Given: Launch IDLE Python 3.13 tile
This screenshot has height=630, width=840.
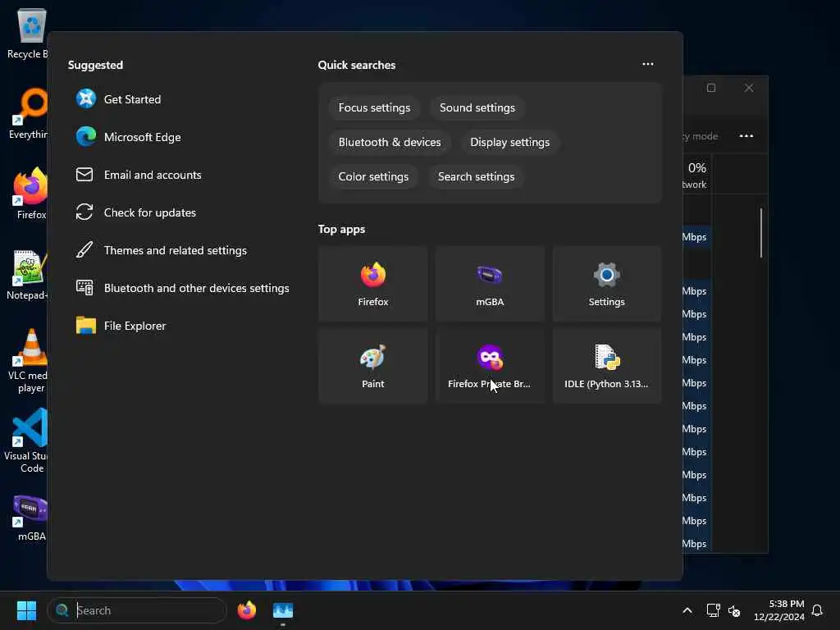Looking at the screenshot, I should 606,366.
